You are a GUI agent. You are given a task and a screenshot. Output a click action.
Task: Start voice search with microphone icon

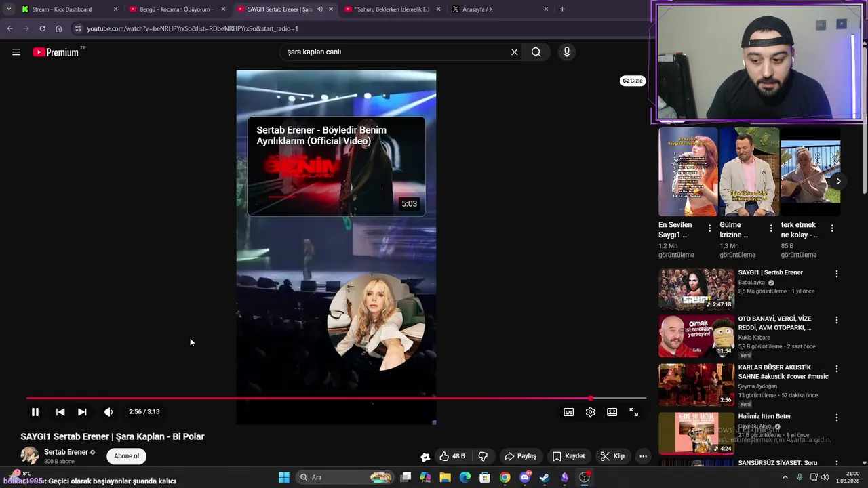tap(567, 52)
